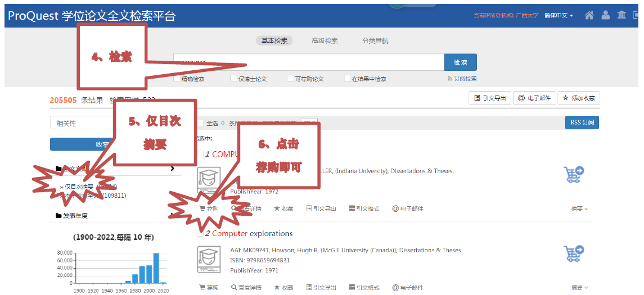
Task: Email 电子邮件 the Computer explorations result
Action: coord(407,287)
